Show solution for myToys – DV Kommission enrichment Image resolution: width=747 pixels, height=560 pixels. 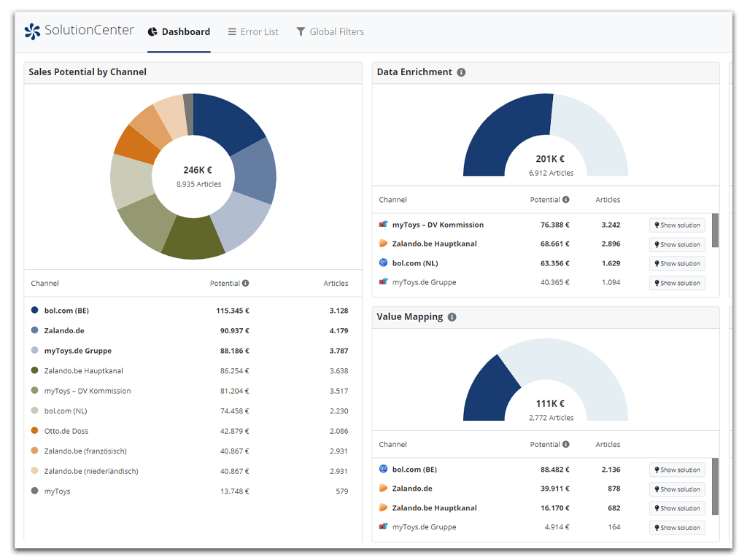(677, 225)
